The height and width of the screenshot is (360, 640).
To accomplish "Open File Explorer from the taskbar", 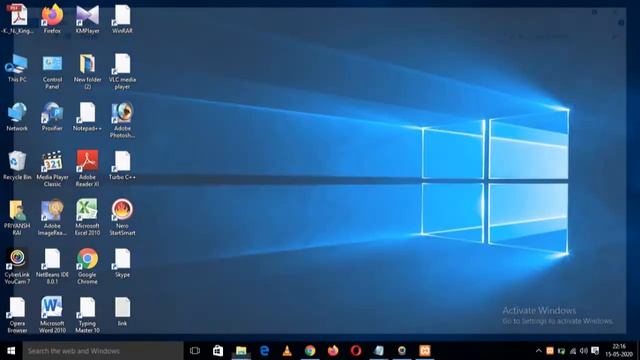I will pos(241,351).
